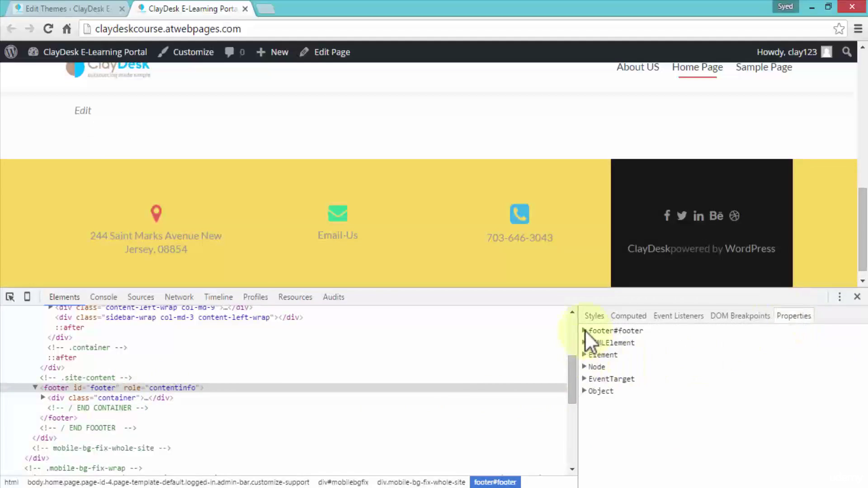Close the DevTools panel

coord(857,297)
